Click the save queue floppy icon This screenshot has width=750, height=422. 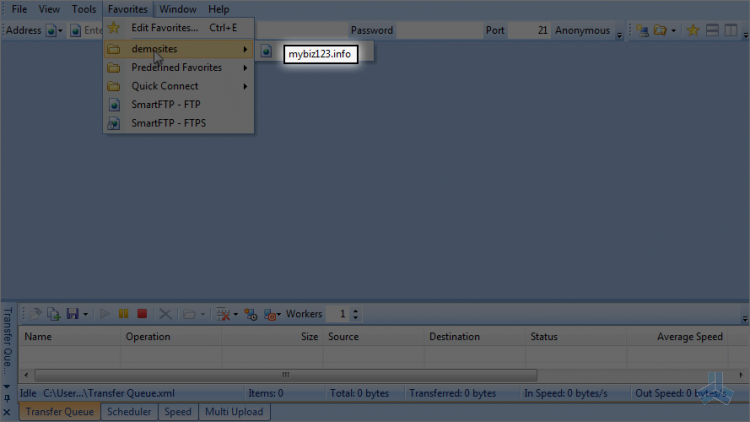point(72,314)
